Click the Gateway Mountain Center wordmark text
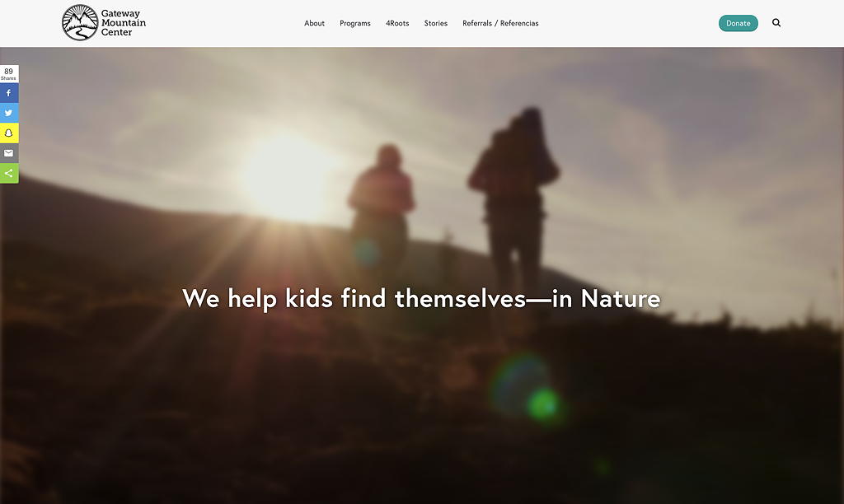 [x=124, y=22]
